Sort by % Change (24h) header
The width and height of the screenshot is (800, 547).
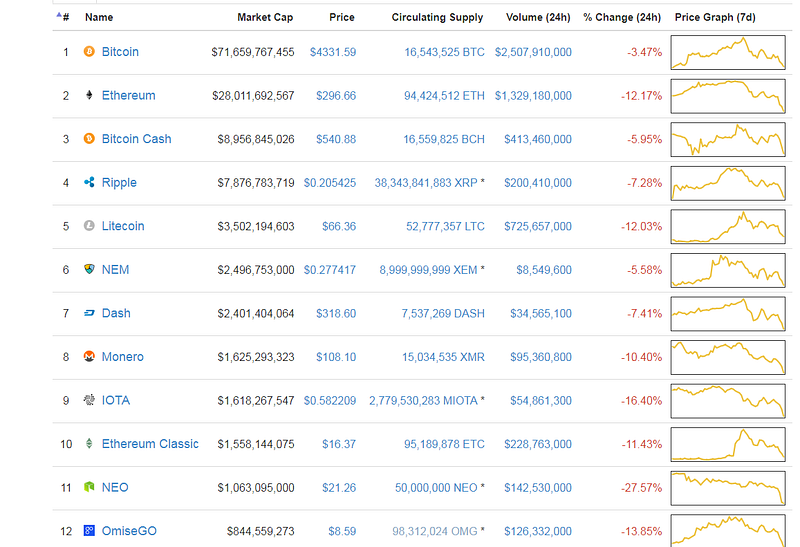tap(622, 17)
